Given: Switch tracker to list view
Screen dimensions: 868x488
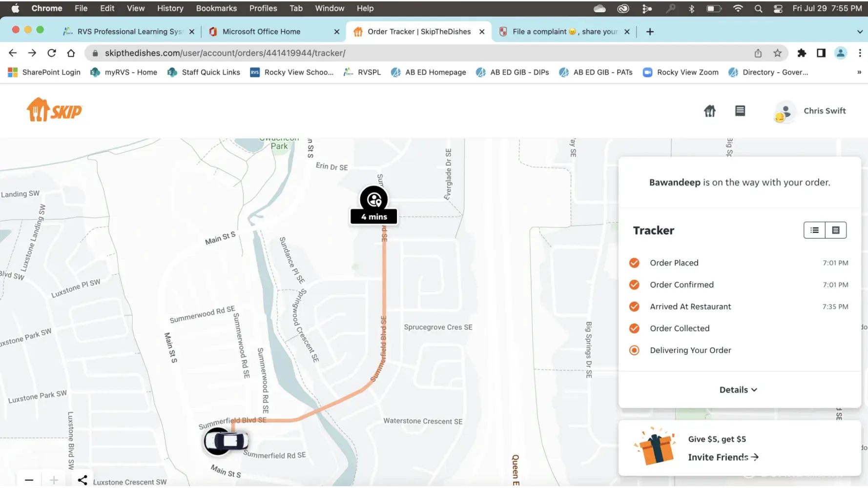Looking at the screenshot, I should pos(814,230).
